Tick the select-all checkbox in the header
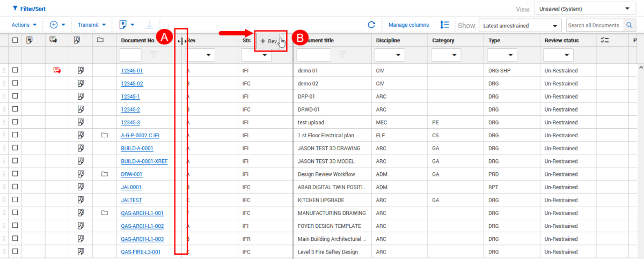This screenshot has width=644, height=259. (x=15, y=40)
